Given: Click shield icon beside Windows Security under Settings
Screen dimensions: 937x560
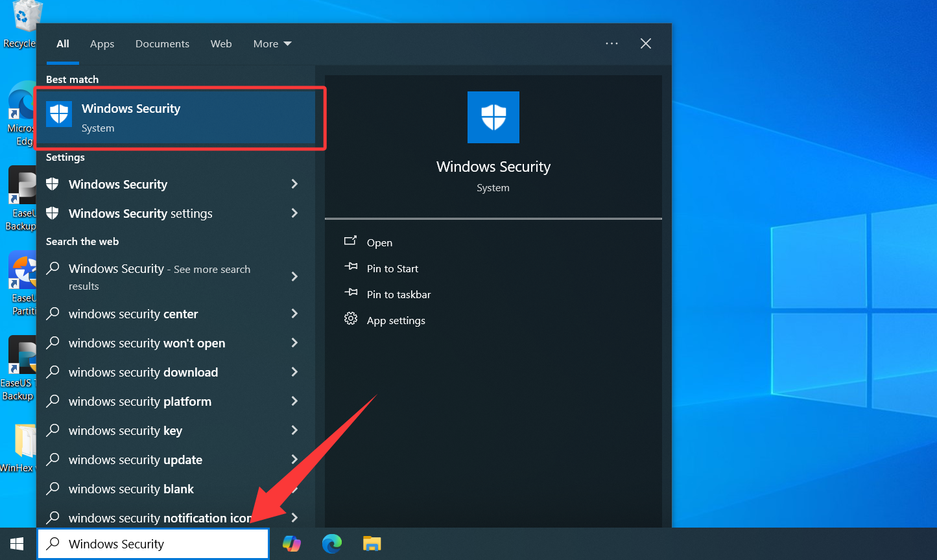Looking at the screenshot, I should pyautogui.click(x=53, y=183).
